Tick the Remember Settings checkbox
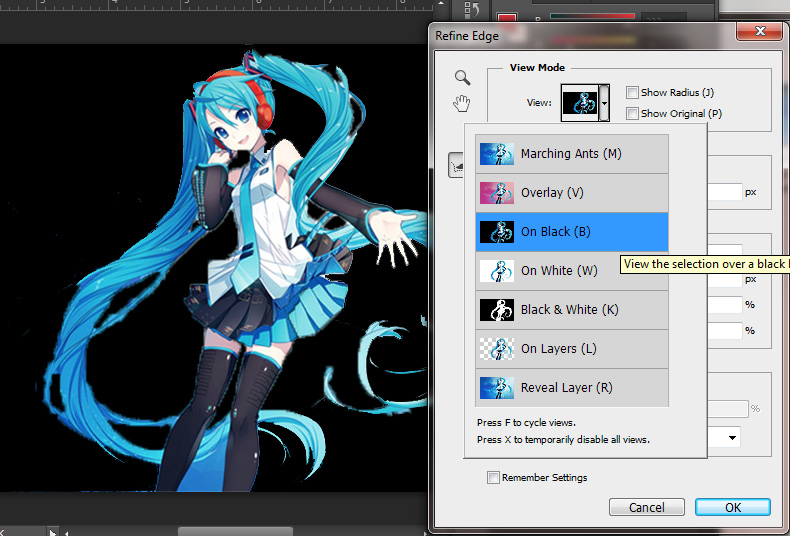Screen dimensions: 790x536 point(493,477)
